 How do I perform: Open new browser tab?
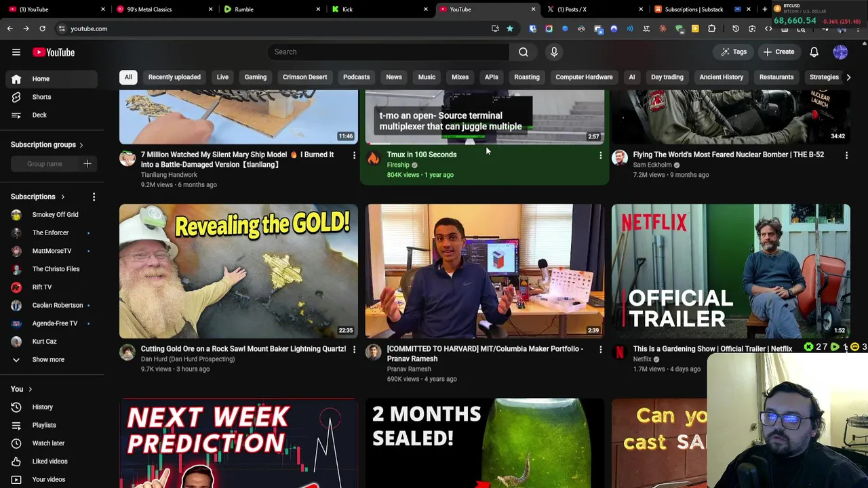click(x=764, y=9)
